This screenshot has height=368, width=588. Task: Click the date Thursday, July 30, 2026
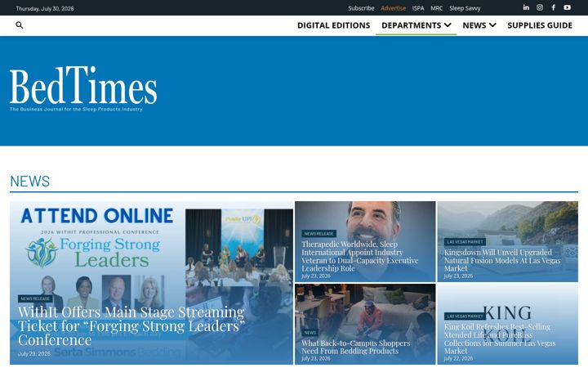point(45,9)
